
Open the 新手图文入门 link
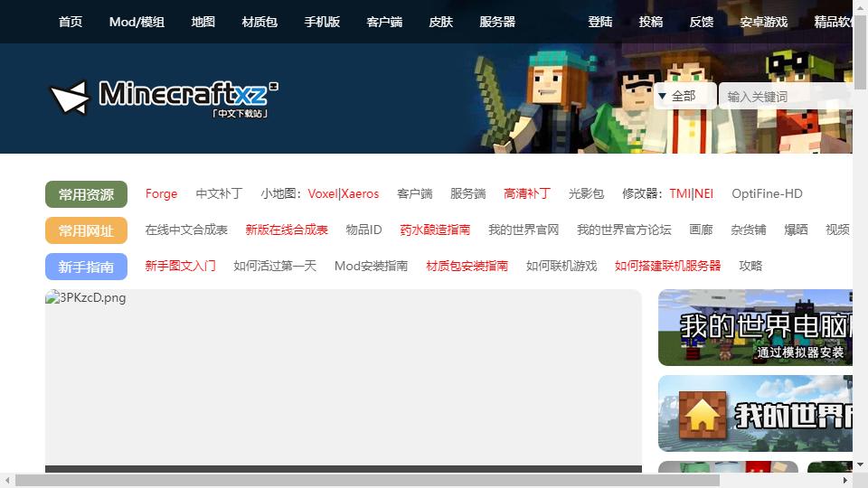[181, 266]
